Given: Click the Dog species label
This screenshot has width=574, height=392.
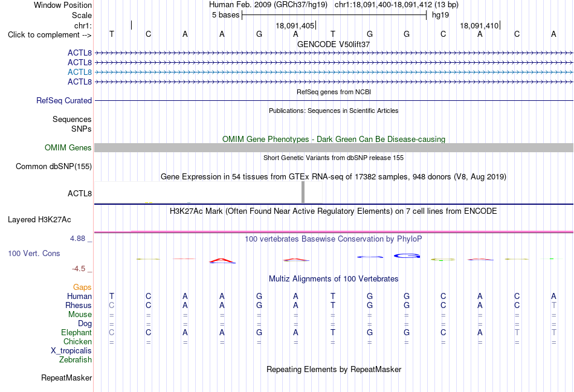Looking at the screenshot, I should tap(85, 324).
